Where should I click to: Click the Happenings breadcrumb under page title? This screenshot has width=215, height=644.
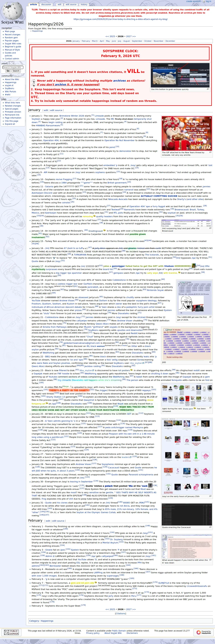[37, 31]
